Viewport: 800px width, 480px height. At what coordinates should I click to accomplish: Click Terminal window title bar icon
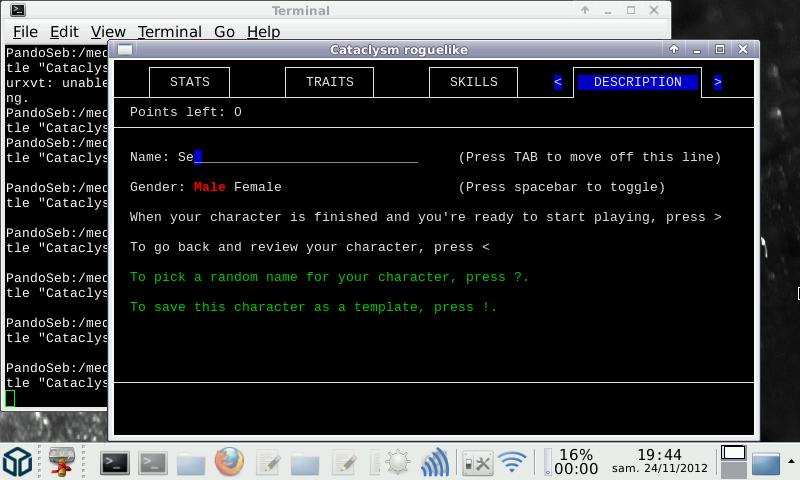tap(18, 10)
